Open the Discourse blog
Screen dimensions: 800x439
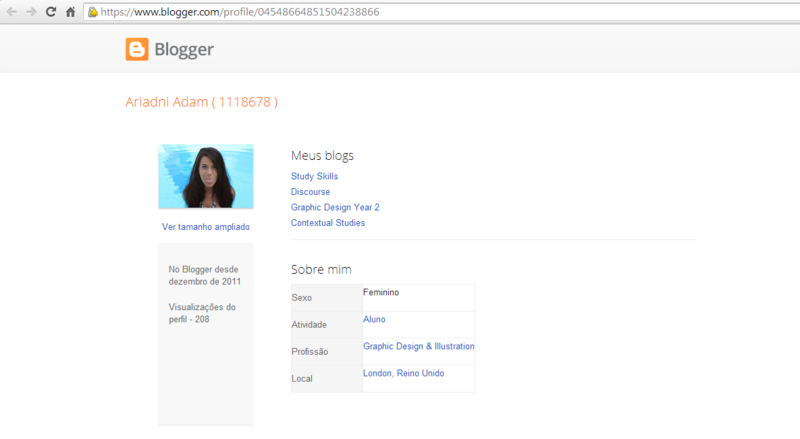click(310, 191)
